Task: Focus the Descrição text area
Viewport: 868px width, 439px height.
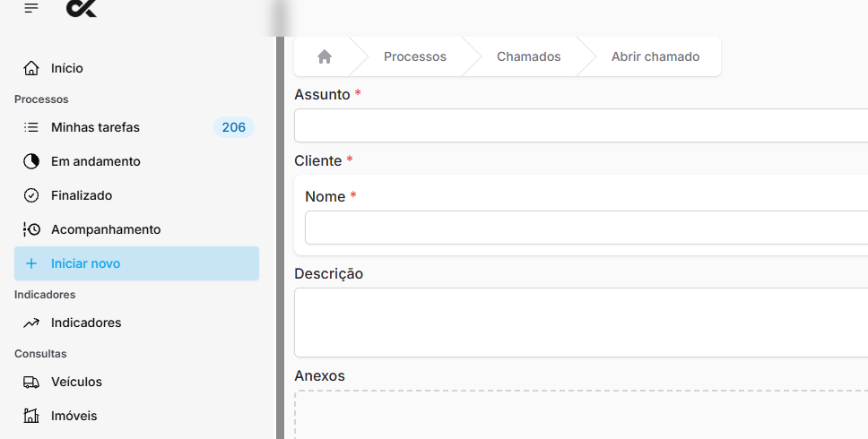Action: [581, 323]
